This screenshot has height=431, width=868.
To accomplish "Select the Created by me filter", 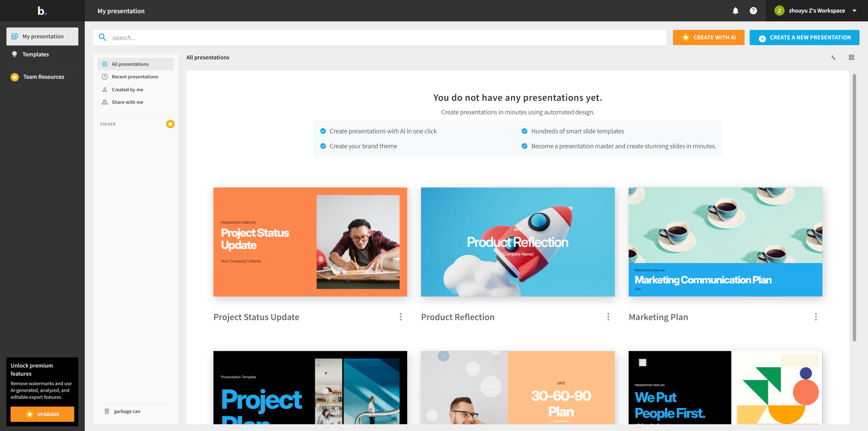I will (136, 90).
